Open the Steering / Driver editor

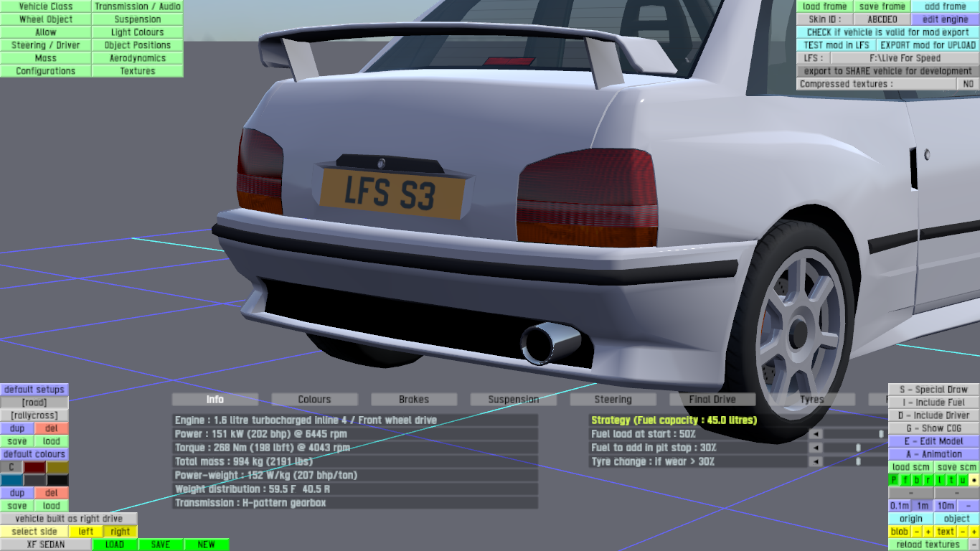[x=46, y=45]
